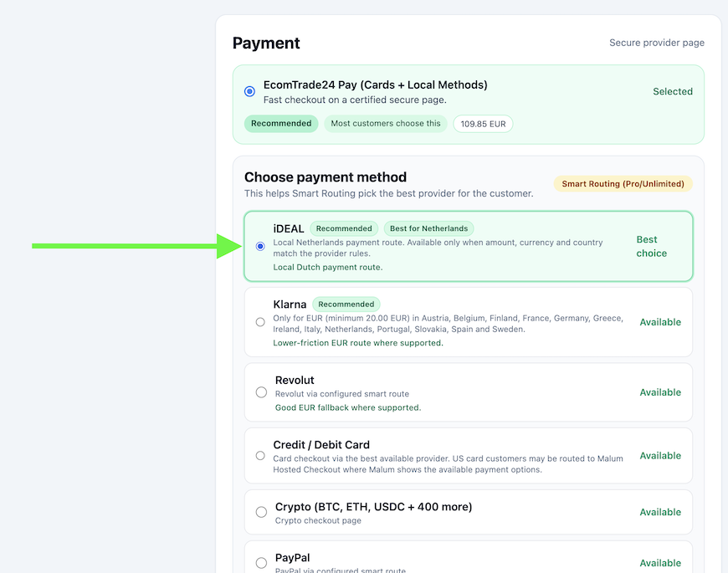This screenshot has height=573, width=728.
Task: Click Fast checkout on a certified secure page text
Action: coord(355,100)
